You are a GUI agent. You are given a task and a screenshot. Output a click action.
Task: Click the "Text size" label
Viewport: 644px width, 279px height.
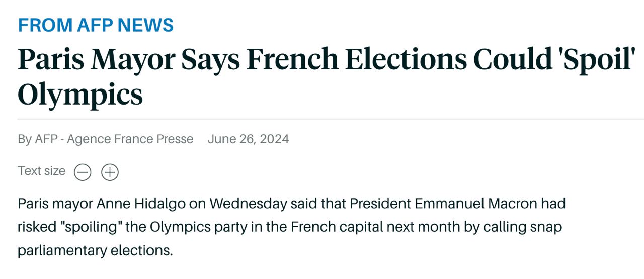click(42, 171)
